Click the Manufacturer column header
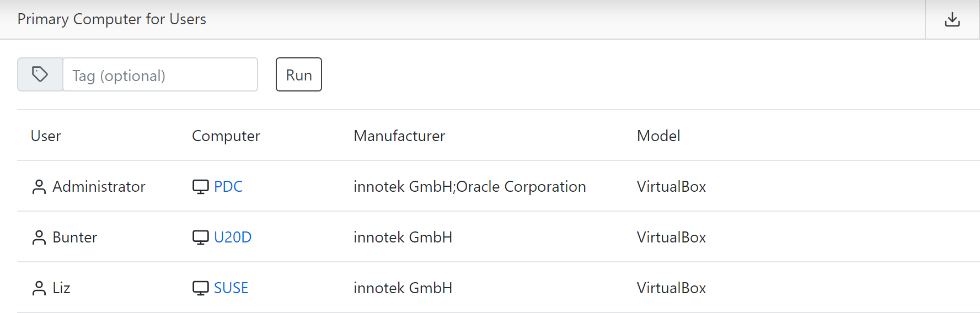The width and height of the screenshot is (980, 313). point(399,136)
